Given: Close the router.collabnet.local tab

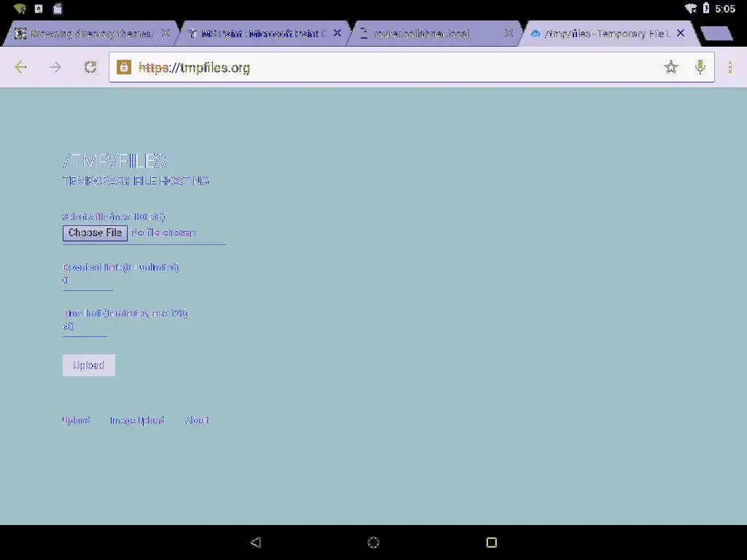Looking at the screenshot, I should point(508,33).
